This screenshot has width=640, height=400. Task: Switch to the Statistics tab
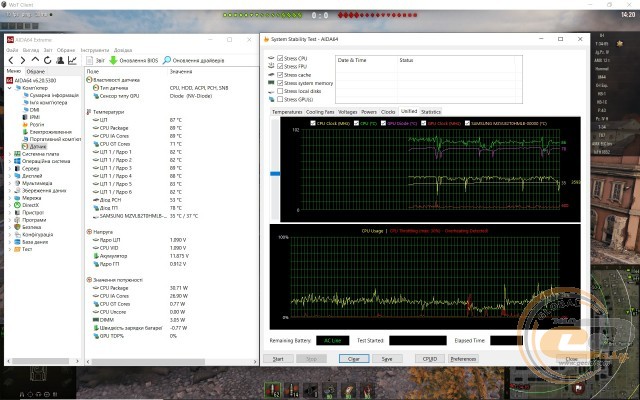coord(431,112)
